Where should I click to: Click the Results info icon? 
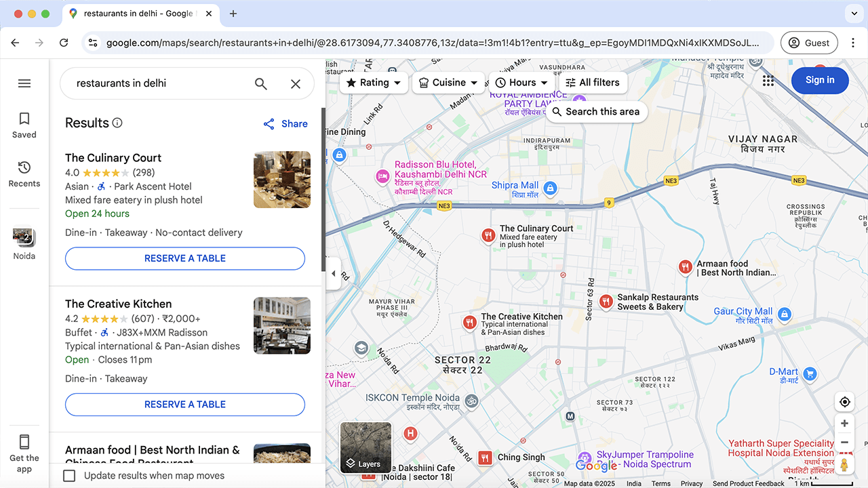117,123
